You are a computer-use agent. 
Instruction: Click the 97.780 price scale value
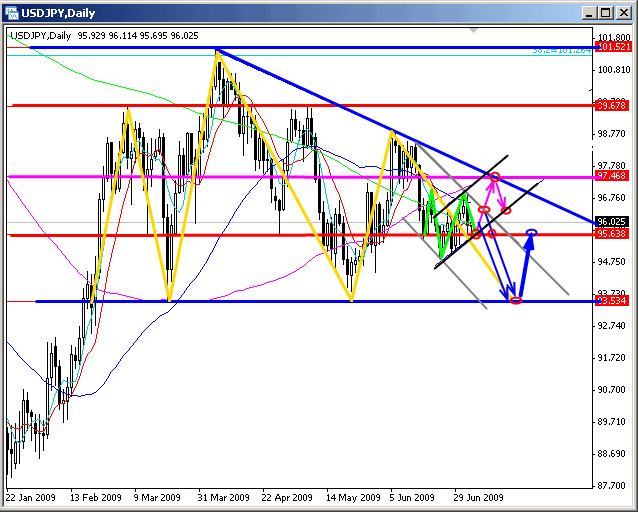[614, 166]
